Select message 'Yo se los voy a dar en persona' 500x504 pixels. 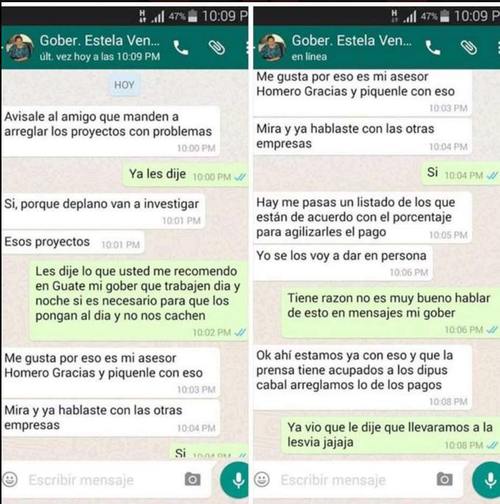point(343,263)
